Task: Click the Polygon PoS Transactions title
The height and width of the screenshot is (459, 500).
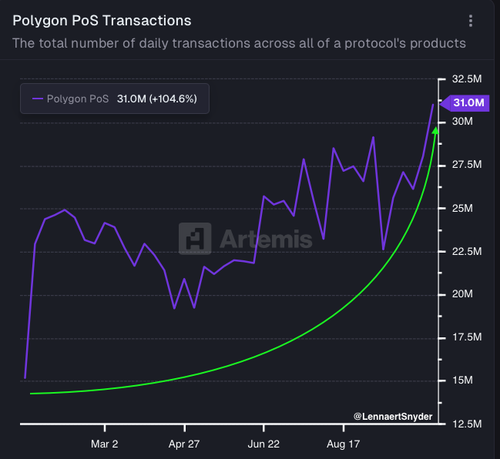Action: coord(102,21)
